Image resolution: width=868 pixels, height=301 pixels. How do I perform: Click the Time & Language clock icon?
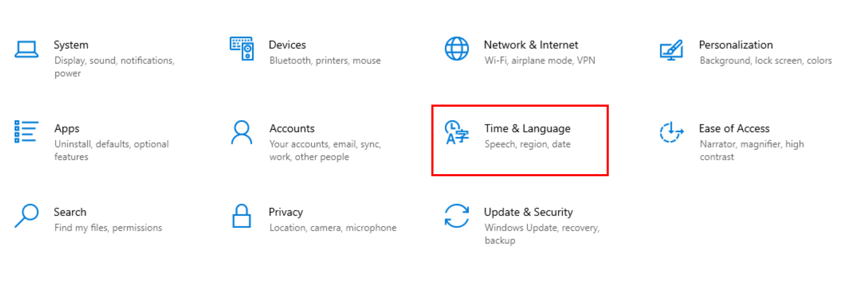pos(457,132)
